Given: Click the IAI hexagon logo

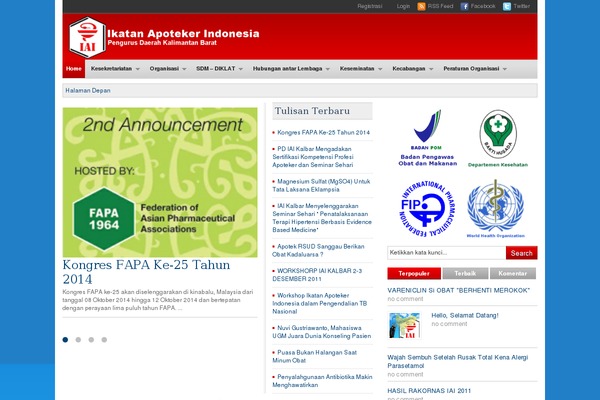Looking at the screenshot, I should click(87, 37).
